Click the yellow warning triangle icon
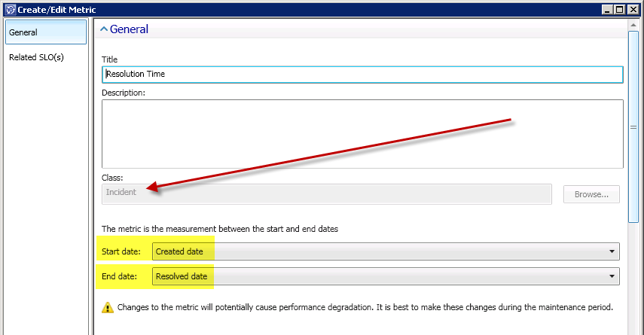The height and width of the screenshot is (335, 644). pos(107,307)
